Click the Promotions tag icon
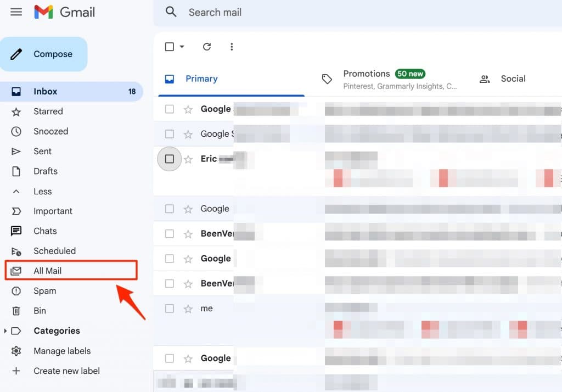 [x=327, y=79]
